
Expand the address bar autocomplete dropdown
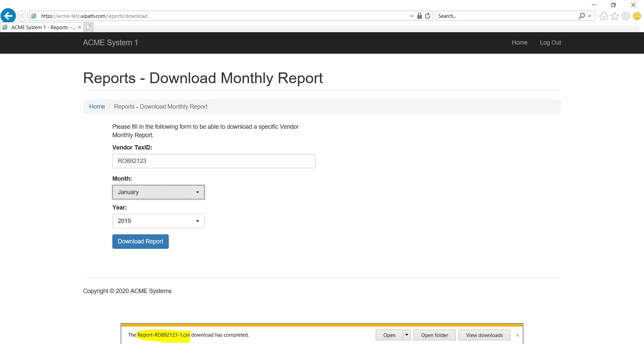[412, 16]
